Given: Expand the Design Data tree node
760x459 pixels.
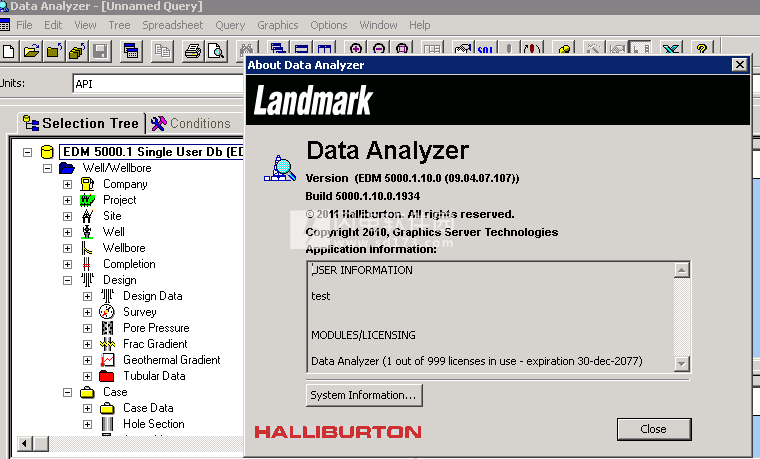Looking at the screenshot, I should (x=87, y=297).
